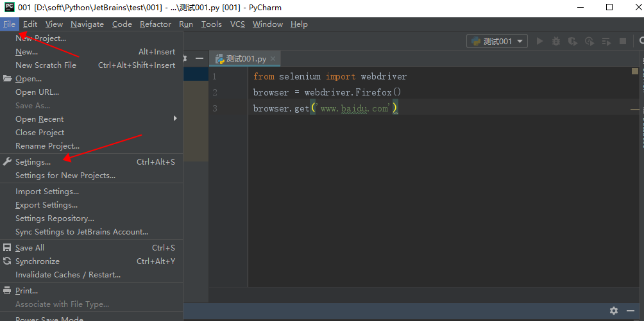Choose Open... in the File menu
The width and height of the screenshot is (644, 321).
pos(91,78)
